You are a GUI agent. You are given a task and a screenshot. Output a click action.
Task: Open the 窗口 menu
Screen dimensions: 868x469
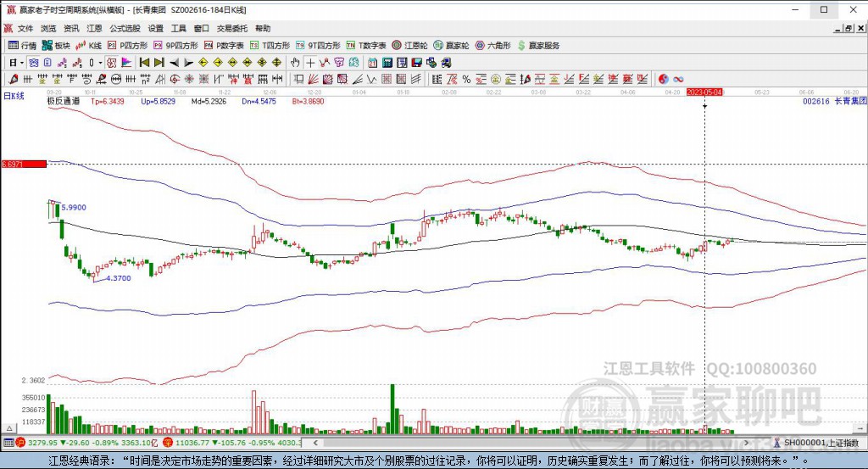click(x=202, y=28)
